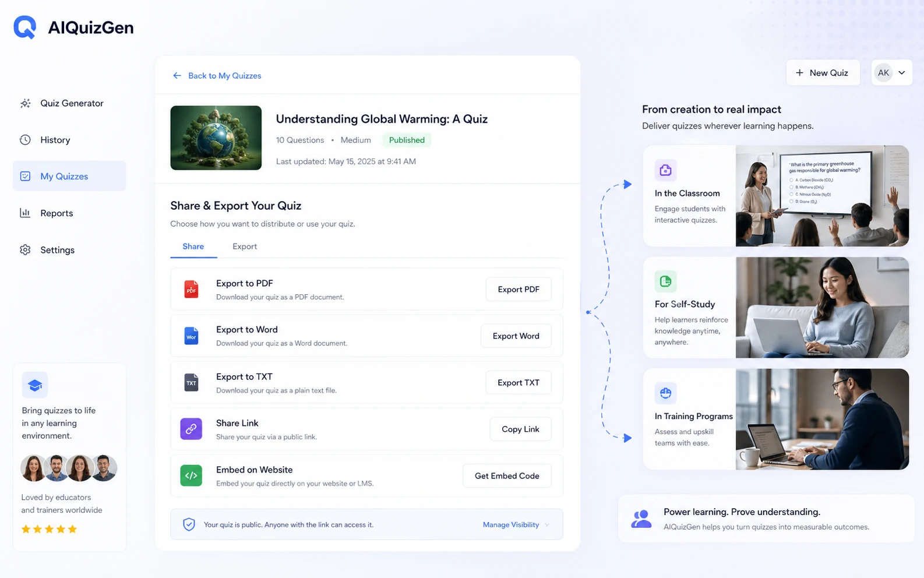
Task: Create a quiz with New Quiz button
Action: [823, 73]
